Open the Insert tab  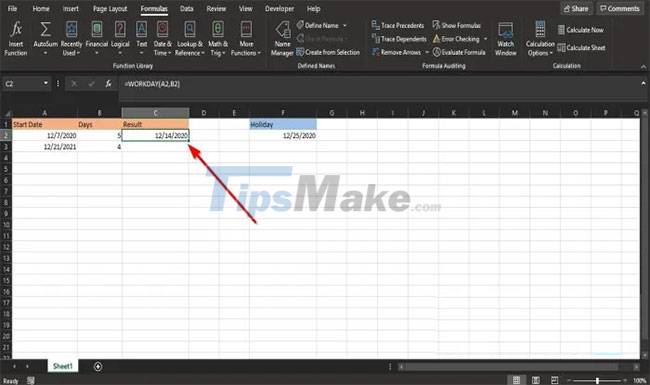coord(70,8)
